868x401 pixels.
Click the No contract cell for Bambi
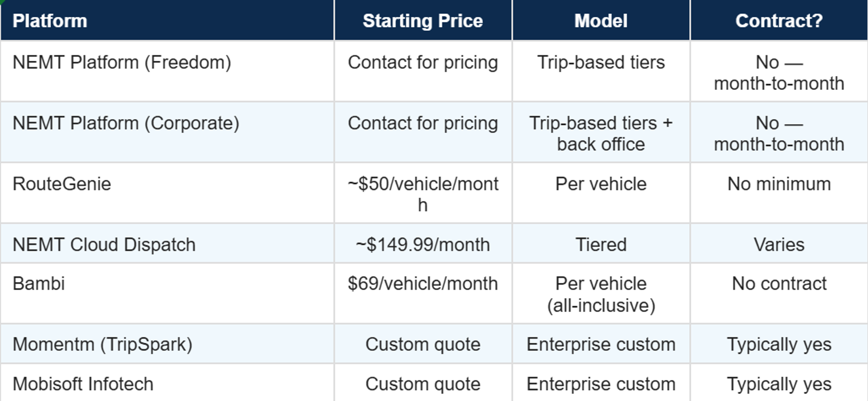tap(779, 284)
